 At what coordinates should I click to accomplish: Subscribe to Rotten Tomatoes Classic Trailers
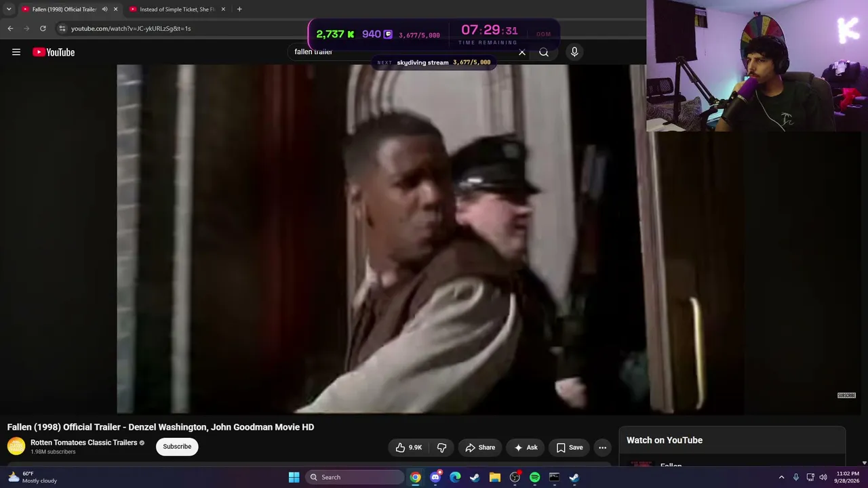pos(177,447)
